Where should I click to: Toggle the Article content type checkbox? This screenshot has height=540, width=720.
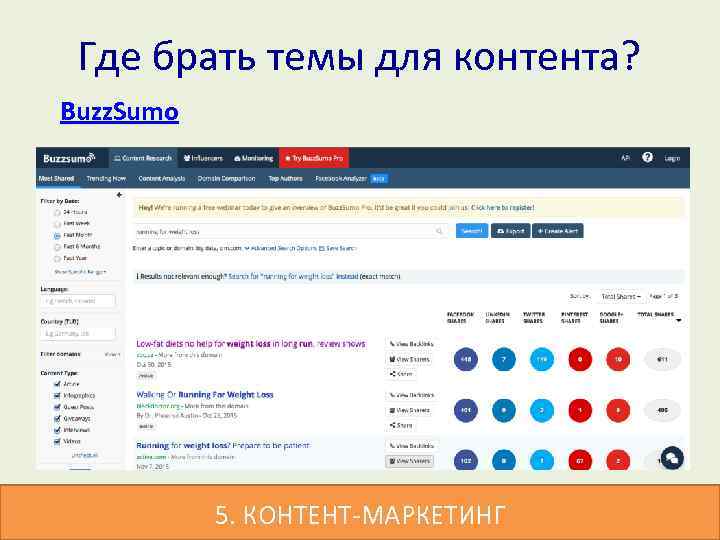pos(57,384)
